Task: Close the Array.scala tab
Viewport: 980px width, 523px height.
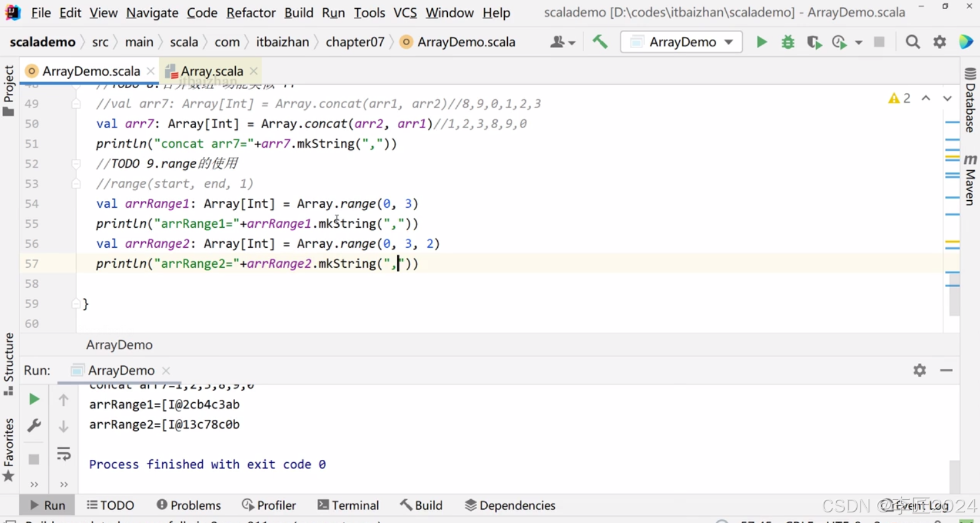Action: click(x=253, y=71)
